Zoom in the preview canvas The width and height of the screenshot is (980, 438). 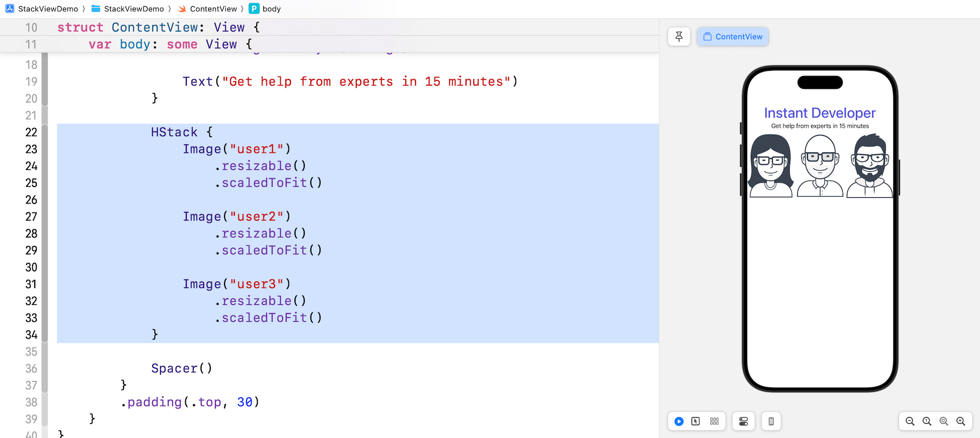(961, 421)
